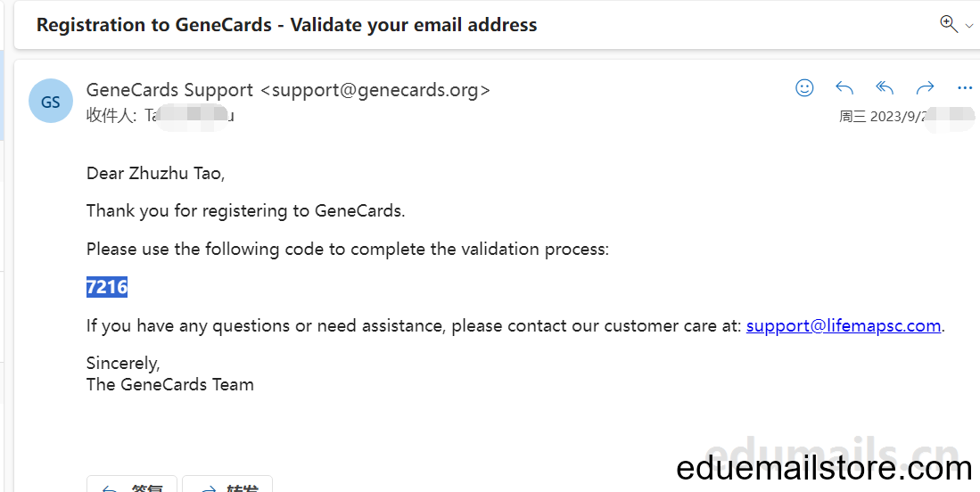Click the GS sender avatar
Screen dimensions: 980x492
pos(51,101)
